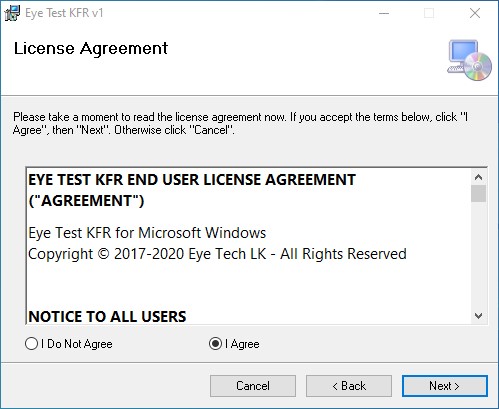Click the computer and disc setup graphic
Viewport: 499px width, 409px height.
point(469,60)
